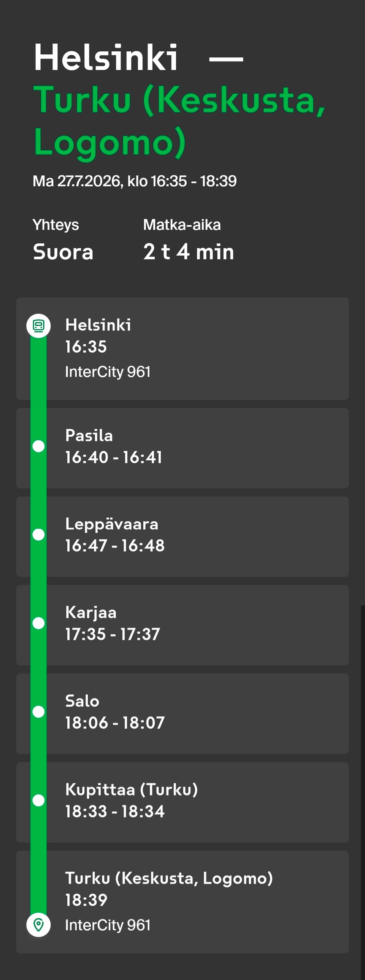
Task: Open the Pasila 16:40 - 16:41 stop card
Action: (182, 448)
